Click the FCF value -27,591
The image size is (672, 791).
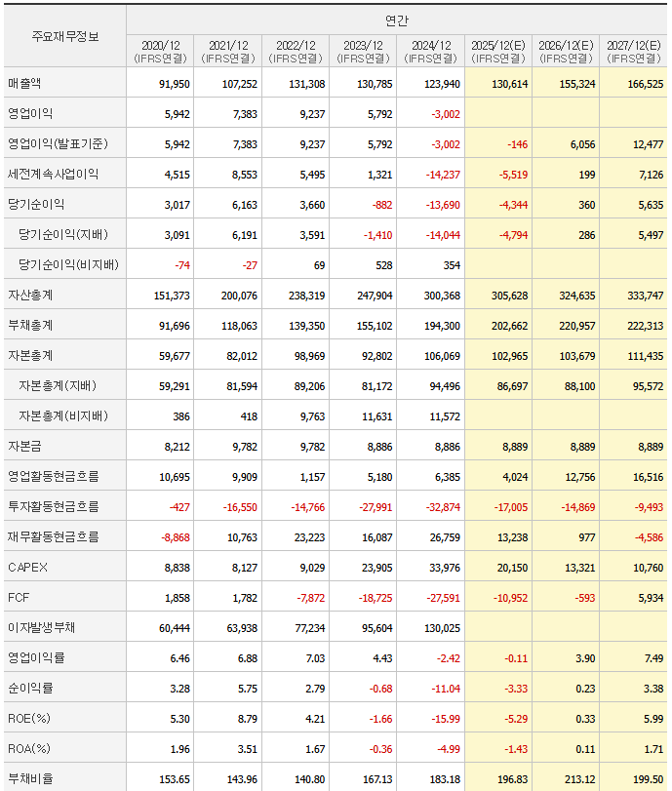pyautogui.click(x=443, y=599)
